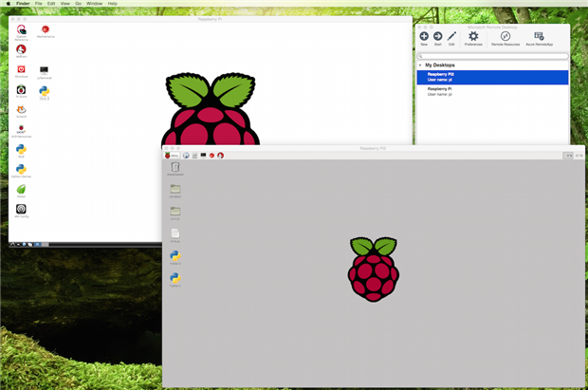Open the web browser globe in Pi2 taskbar
588x390 pixels.
click(x=186, y=156)
